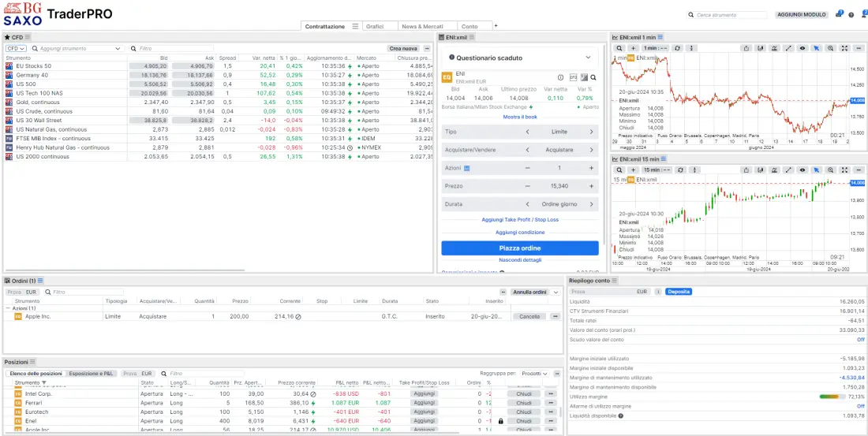Click Deposita button in Riepilogo conto
This screenshot has height=436, width=868.
tap(678, 292)
